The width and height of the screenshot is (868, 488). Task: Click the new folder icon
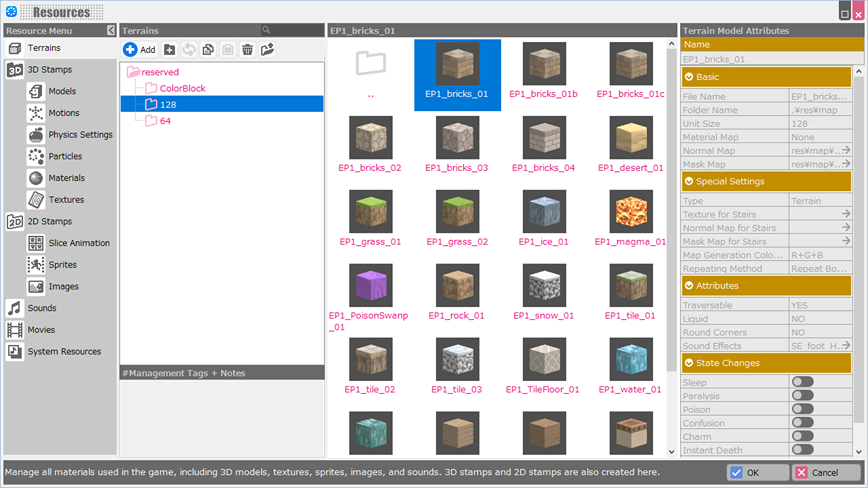[170, 49]
